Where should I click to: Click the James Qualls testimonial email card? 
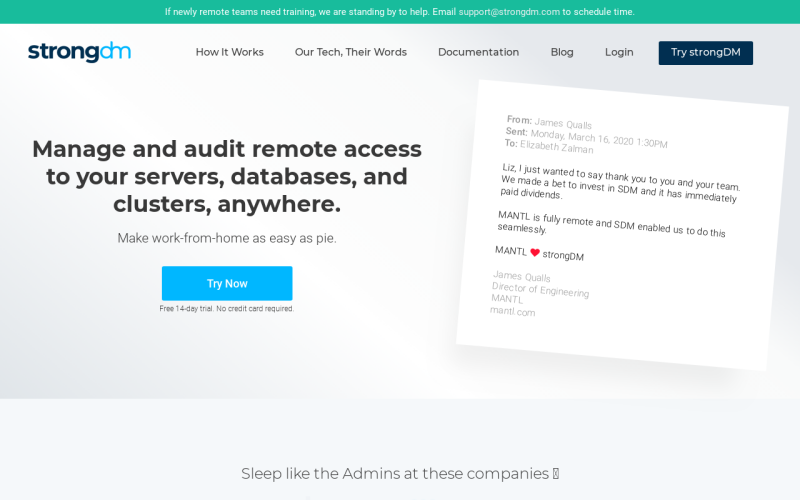621,224
